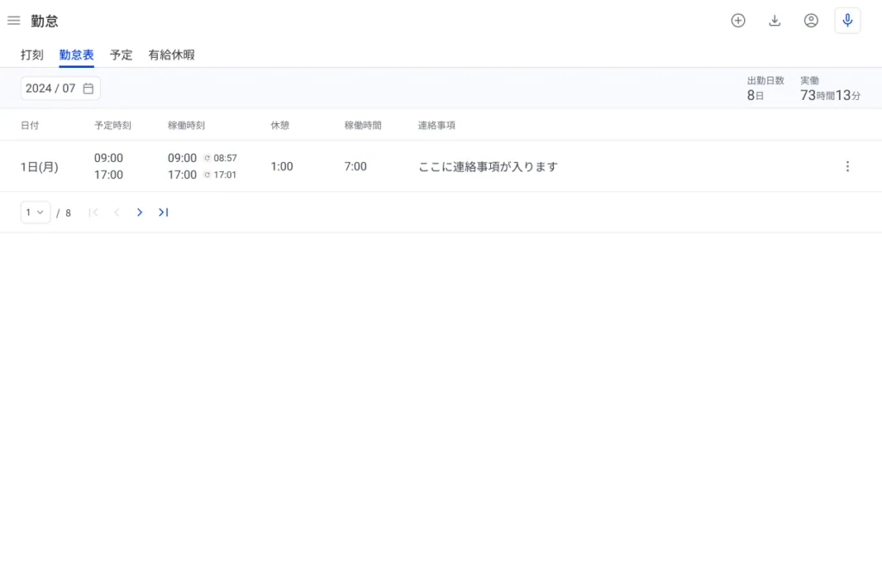Click the 稼働時刻 column header

pyautogui.click(x=186, y=126)
